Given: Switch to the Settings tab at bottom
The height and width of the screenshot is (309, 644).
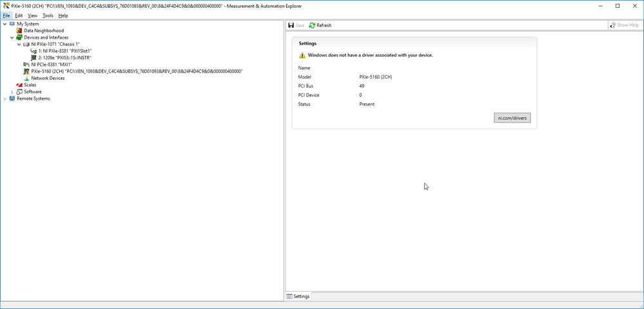Looking at the screenshot, I should (298, 296).
